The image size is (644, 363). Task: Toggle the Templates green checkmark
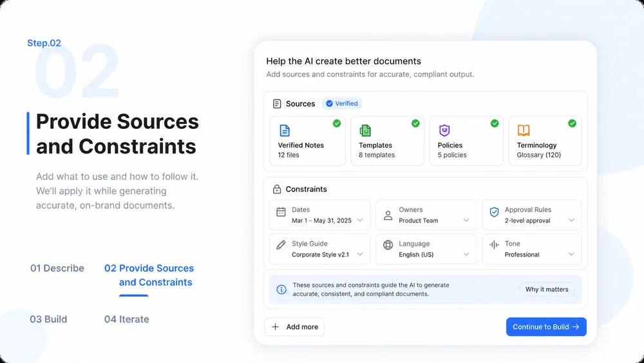[415, 123]
